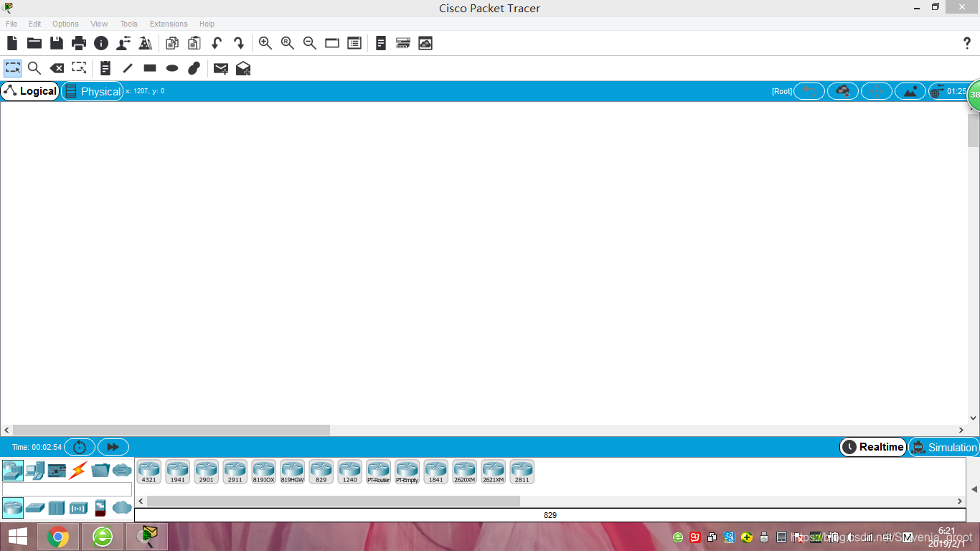This screenshot has width=980, height=551.
Task: Select Miscellaneous folder category
Action: [x=100, y=471]
